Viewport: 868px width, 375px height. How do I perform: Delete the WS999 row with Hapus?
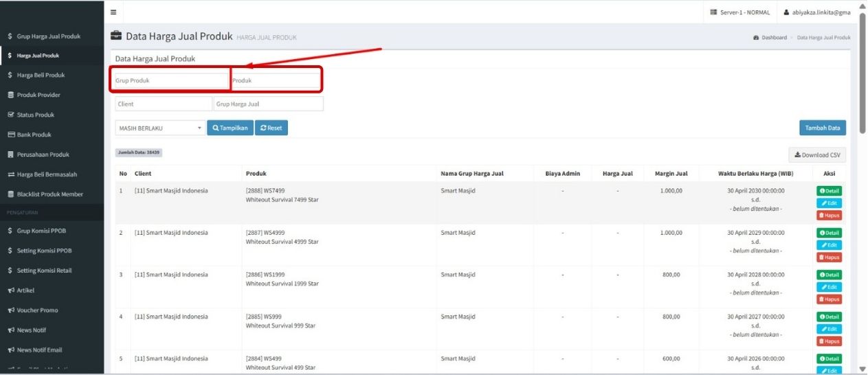pyautogui.click(x=829, y=341)
